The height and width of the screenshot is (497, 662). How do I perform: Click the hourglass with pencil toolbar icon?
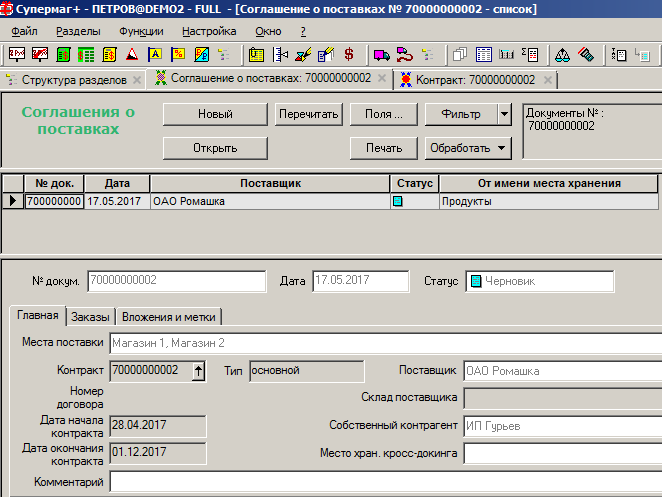[x=303, y=55]
